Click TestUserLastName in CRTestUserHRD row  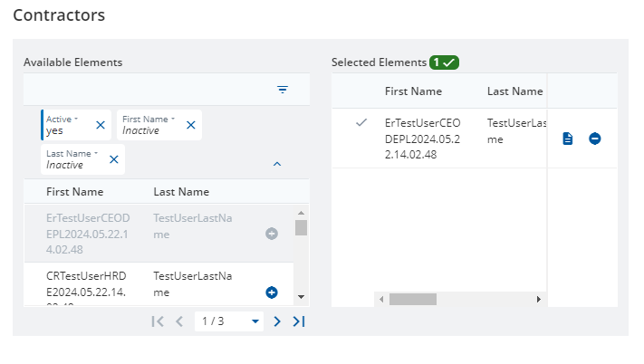tap(193, 284)
